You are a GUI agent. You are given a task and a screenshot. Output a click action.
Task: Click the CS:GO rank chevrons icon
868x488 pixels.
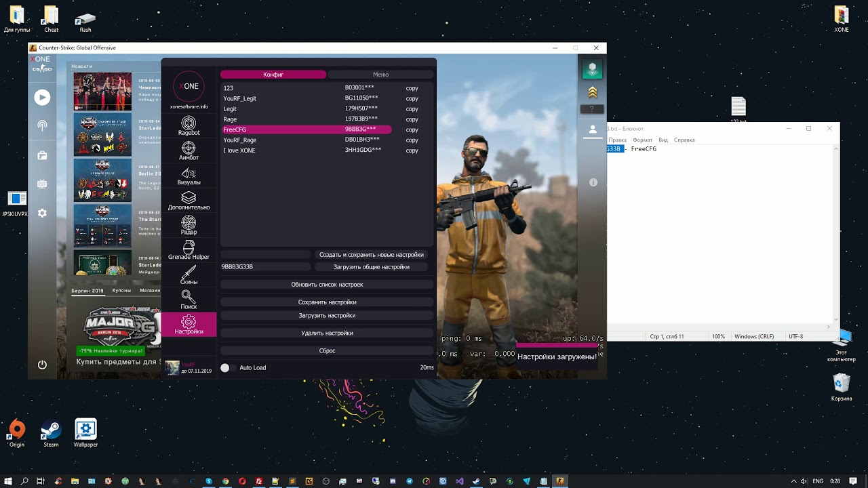(x=593, y=92)
